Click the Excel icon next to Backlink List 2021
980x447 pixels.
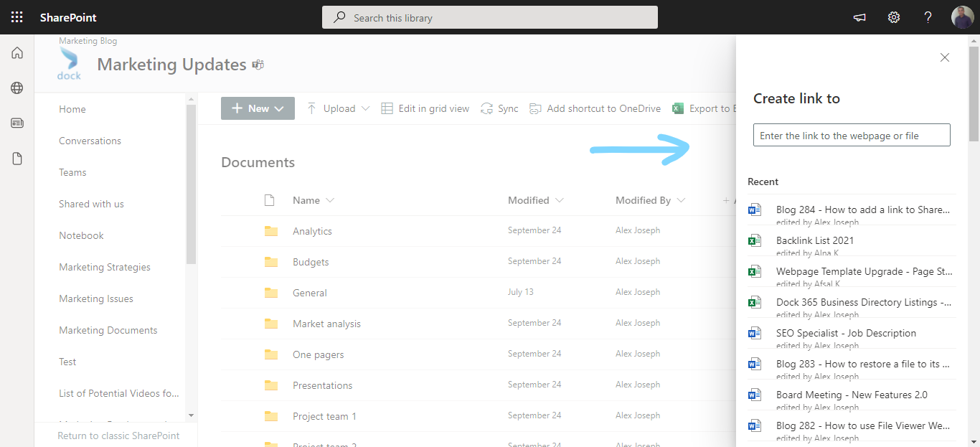[x=754, y=240]
